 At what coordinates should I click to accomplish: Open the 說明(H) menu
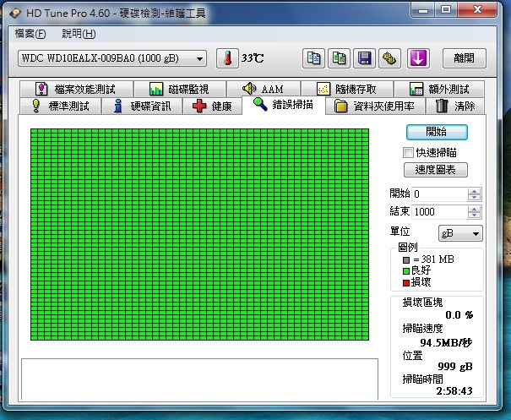(79, 34)
